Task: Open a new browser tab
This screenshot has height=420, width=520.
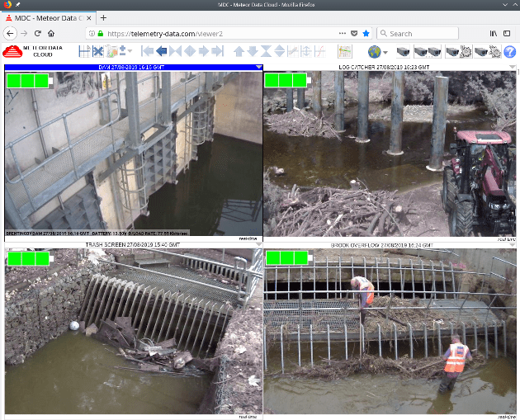Action: (103, 17)
